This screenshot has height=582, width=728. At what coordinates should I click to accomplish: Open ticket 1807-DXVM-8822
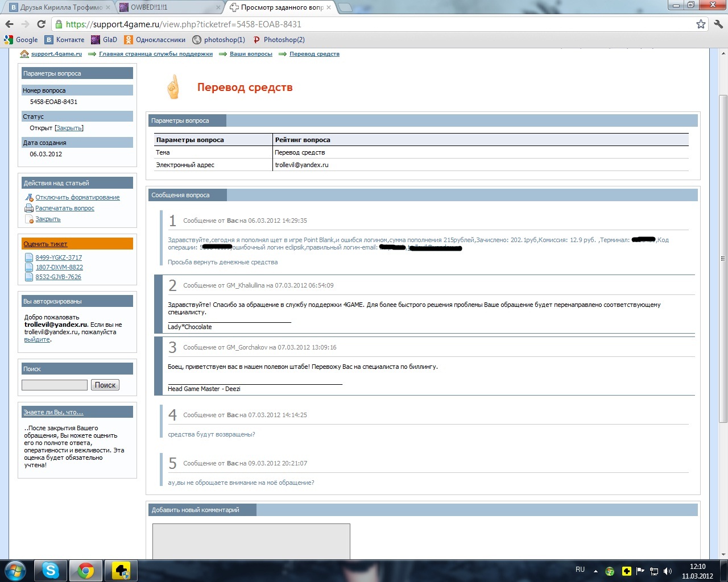click(x=59, y=267)
